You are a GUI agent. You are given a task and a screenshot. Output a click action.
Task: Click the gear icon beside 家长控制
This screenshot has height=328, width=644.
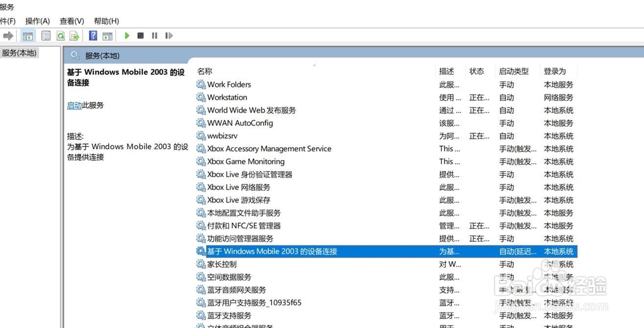click(x=201, y=264)
